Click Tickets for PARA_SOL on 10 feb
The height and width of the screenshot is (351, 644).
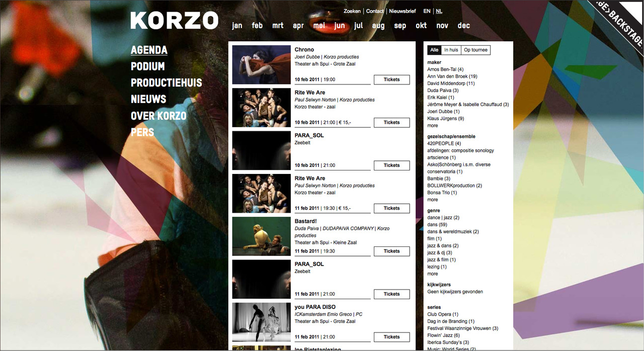(391, 165)
